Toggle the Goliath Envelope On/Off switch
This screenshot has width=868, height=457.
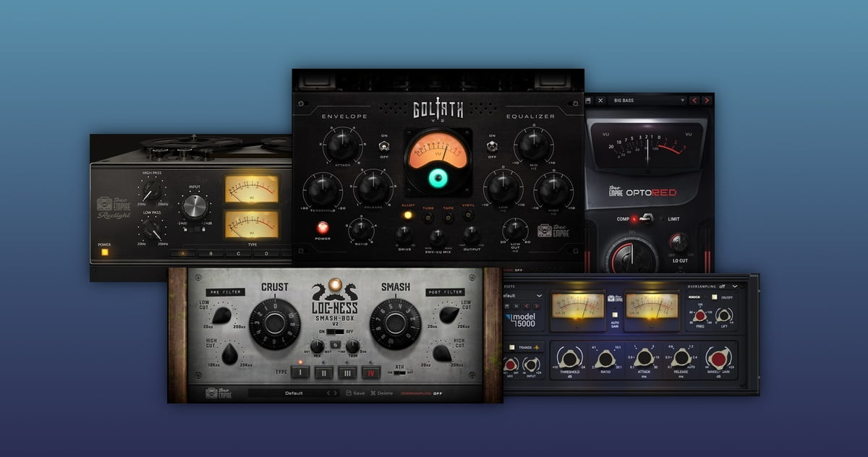pyautogui.click(x=383, y=145)
